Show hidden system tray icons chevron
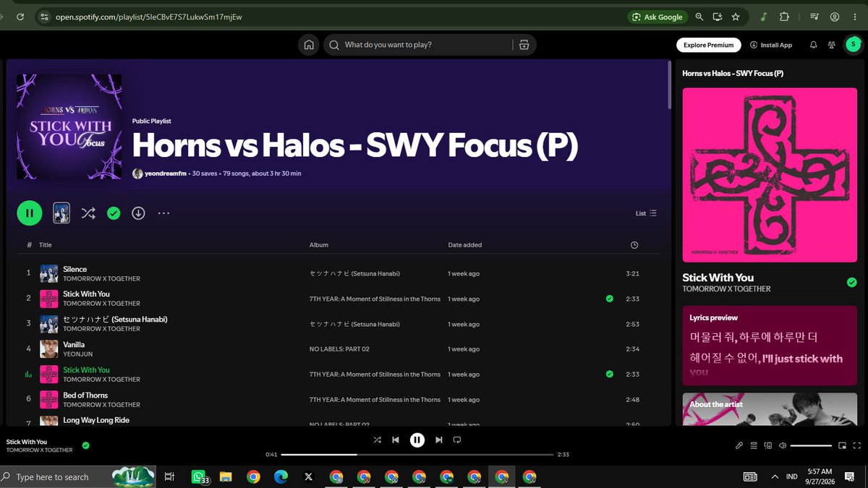Screen dimensions: 868x488 click(775, 477)
